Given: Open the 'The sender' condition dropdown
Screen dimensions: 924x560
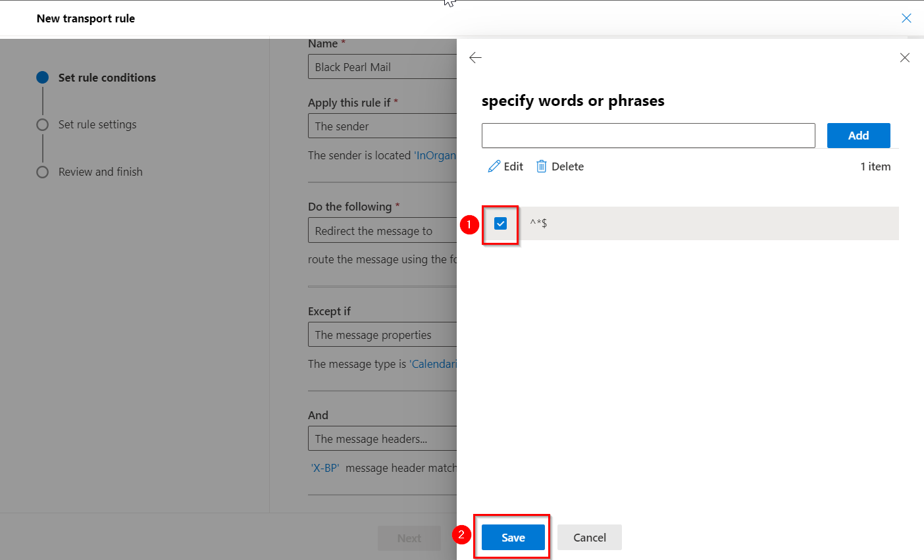Looking at the screenshot, I should coord(382,126).
